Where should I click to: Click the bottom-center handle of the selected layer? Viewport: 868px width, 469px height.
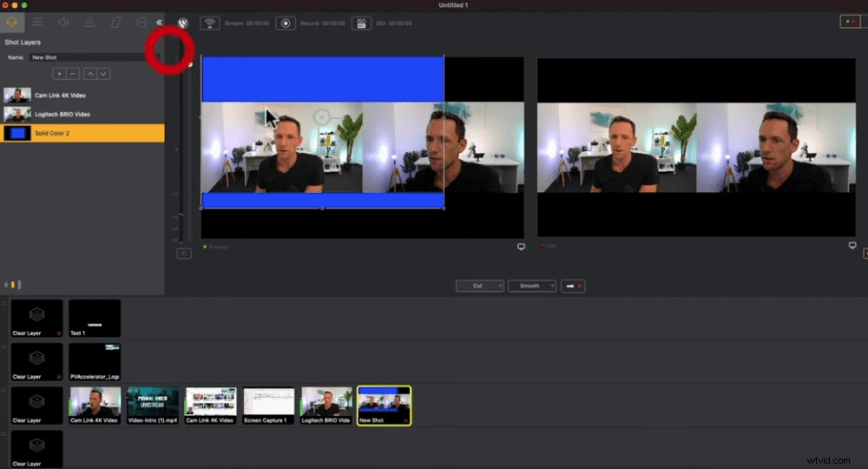point(322,208)
